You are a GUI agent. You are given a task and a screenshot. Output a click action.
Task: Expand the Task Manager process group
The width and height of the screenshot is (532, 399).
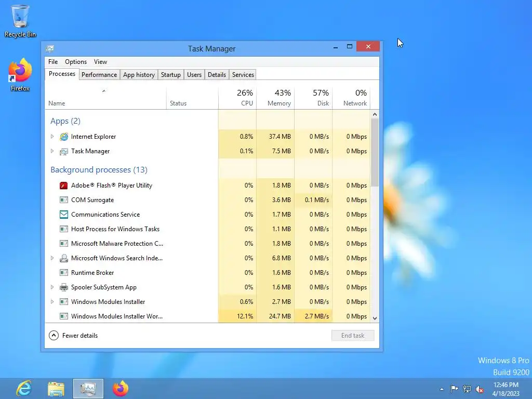[x=52, y=151]
